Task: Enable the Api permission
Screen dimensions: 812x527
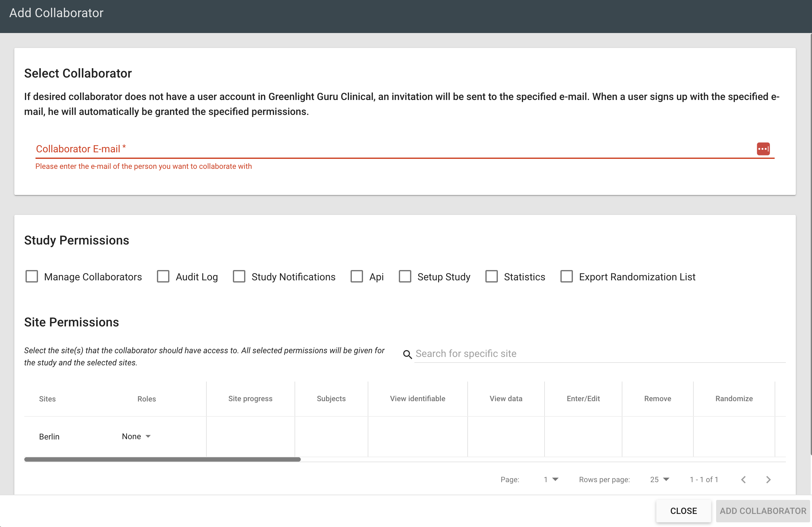Action: coord(357,277)
